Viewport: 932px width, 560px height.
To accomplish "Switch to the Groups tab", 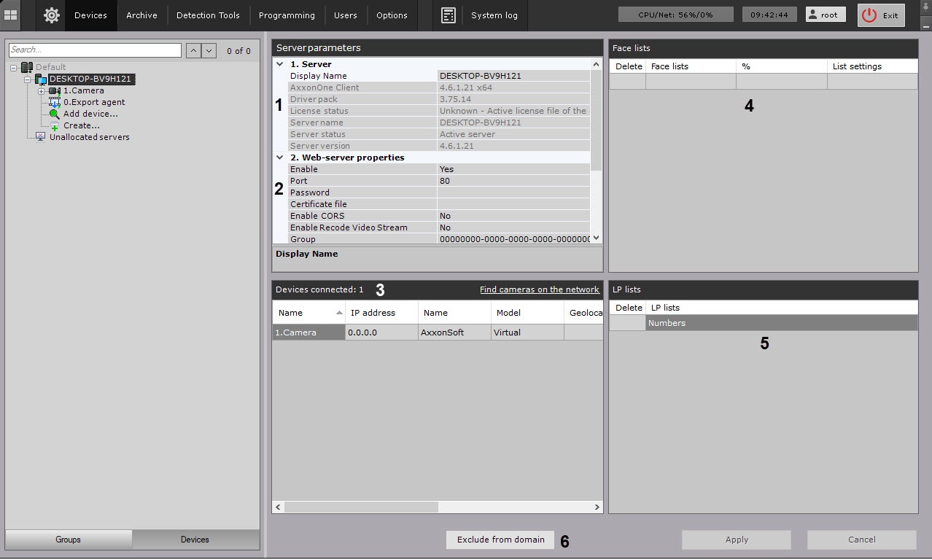I will point(68,540).
